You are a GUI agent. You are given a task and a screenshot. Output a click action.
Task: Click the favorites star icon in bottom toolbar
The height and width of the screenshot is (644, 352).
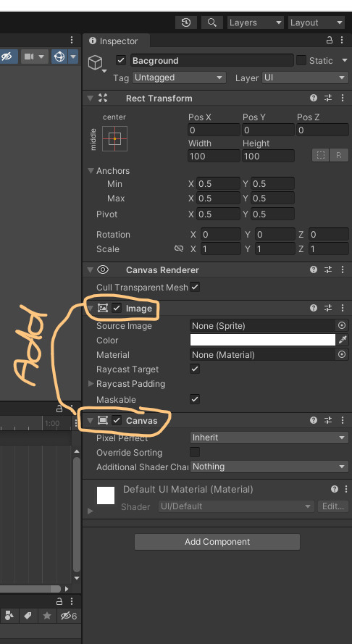tap(47, 616)
